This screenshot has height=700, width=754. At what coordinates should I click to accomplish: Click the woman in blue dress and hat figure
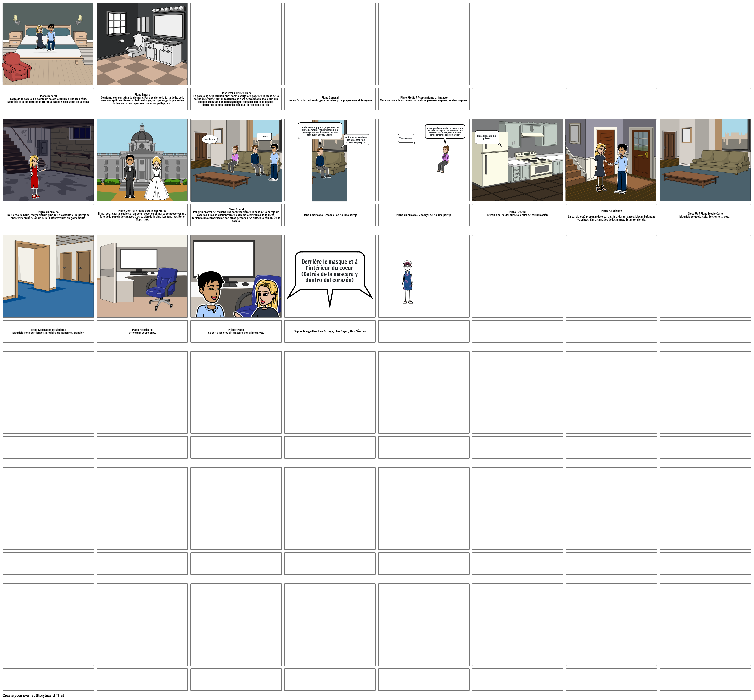coord(407,282)
